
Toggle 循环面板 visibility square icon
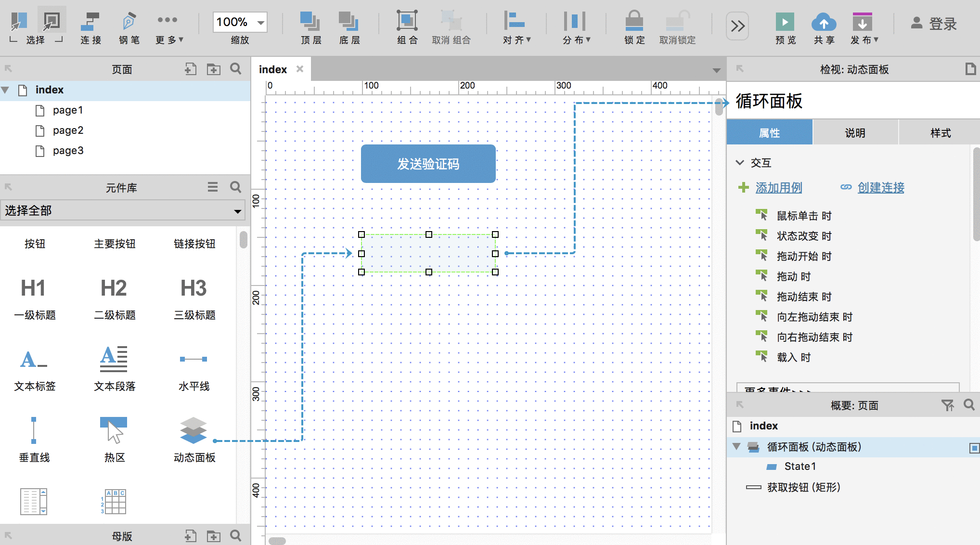point(974,448)
